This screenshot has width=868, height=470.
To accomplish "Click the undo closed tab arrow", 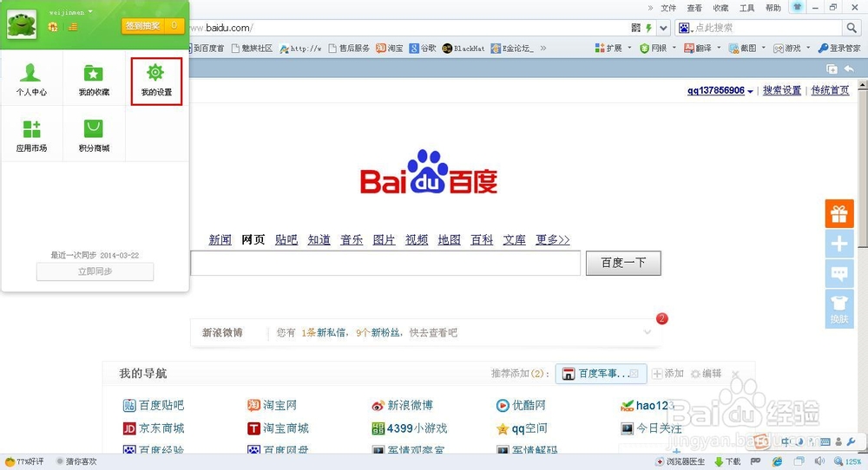I will point(849,69).
